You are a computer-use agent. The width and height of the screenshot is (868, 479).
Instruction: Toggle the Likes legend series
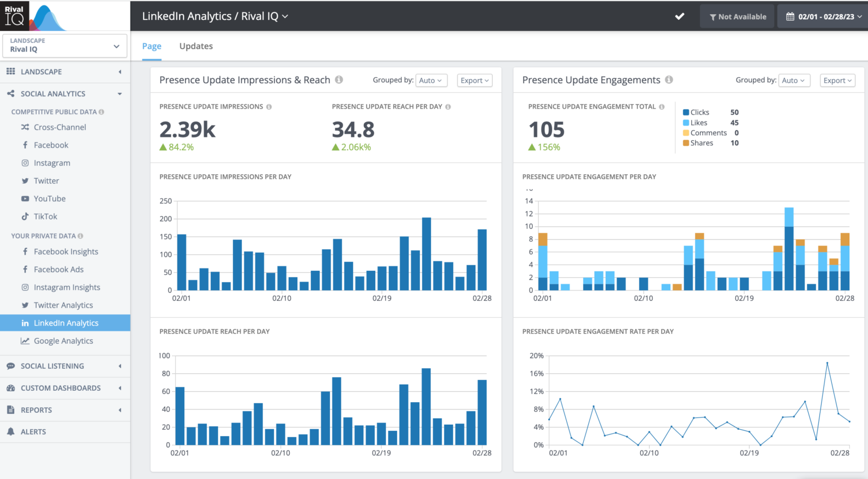click(698, 123)
